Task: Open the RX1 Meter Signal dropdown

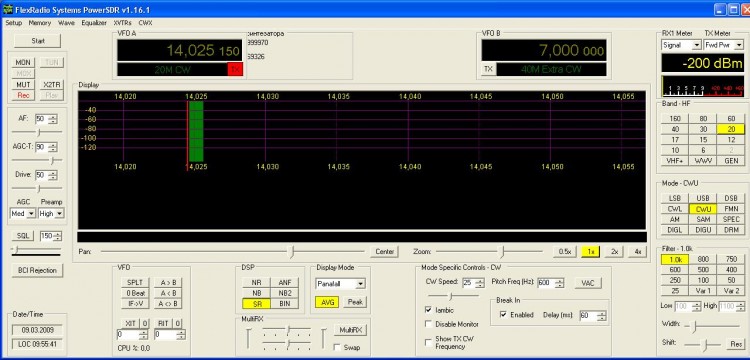Action: click(x=682, y=45)
